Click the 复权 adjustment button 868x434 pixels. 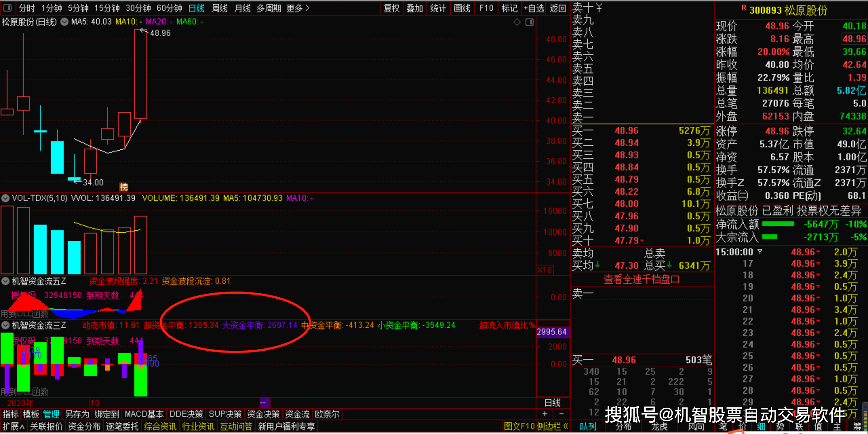pos(392,8)
